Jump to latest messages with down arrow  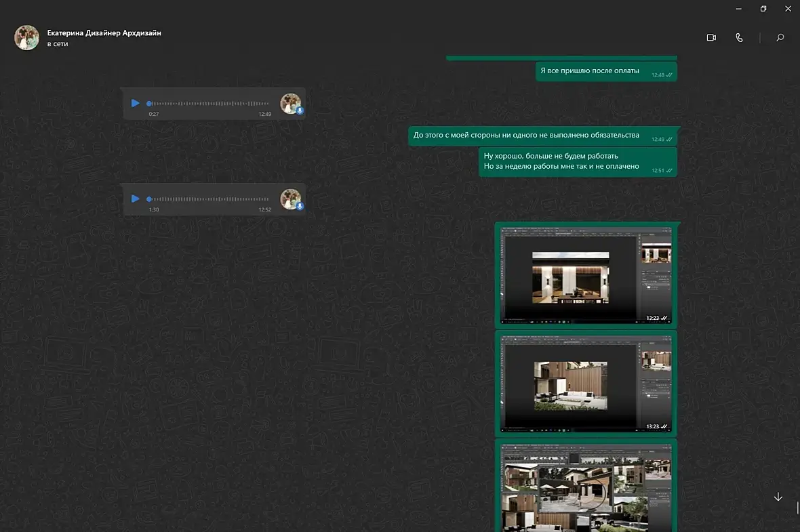[778, 497]
